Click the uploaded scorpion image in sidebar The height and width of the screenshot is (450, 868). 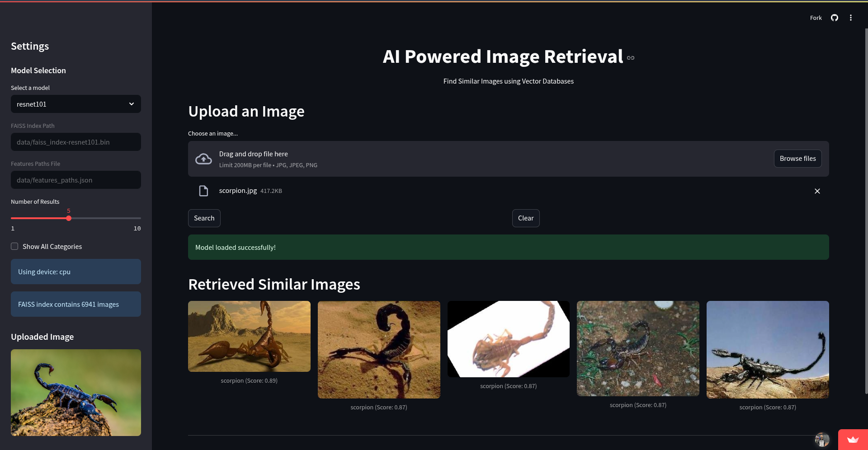pos(75,392)
